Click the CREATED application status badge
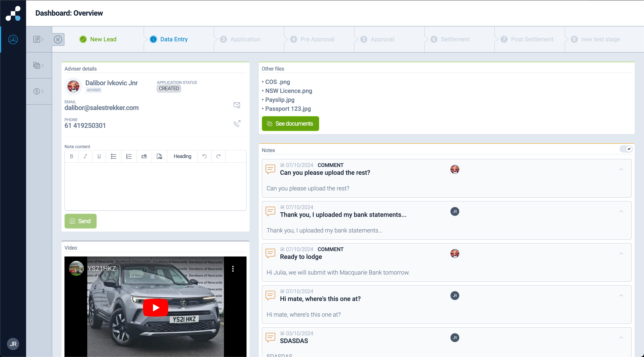This screenshot has width=644, height=357. (169, 89)
